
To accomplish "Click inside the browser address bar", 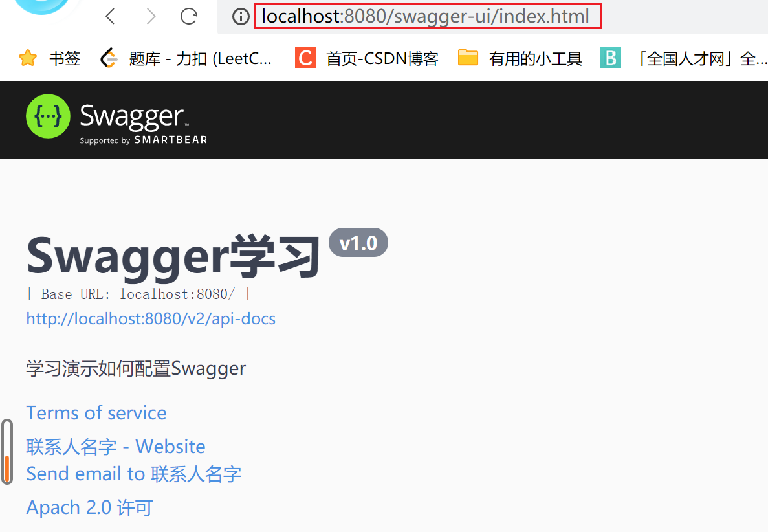I will 427,16.
